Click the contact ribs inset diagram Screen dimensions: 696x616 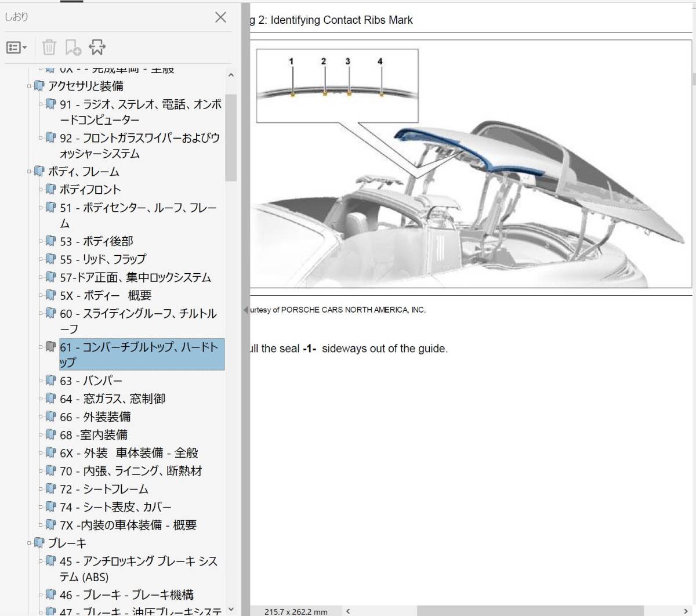(x=337, y=85)
